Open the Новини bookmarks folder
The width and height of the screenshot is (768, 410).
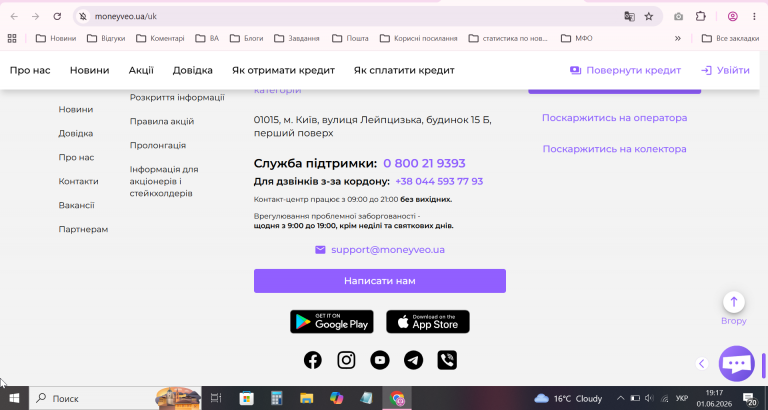click(x=56, y=38)
